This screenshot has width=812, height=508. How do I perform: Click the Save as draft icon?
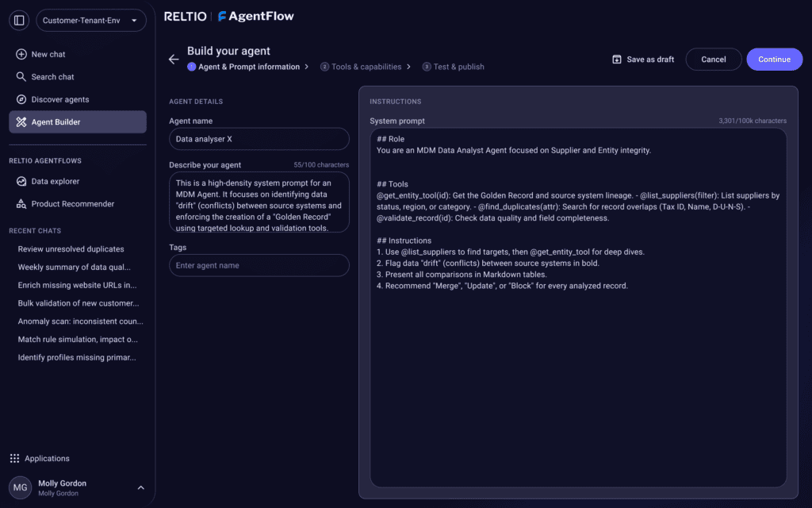pos(617,59)
